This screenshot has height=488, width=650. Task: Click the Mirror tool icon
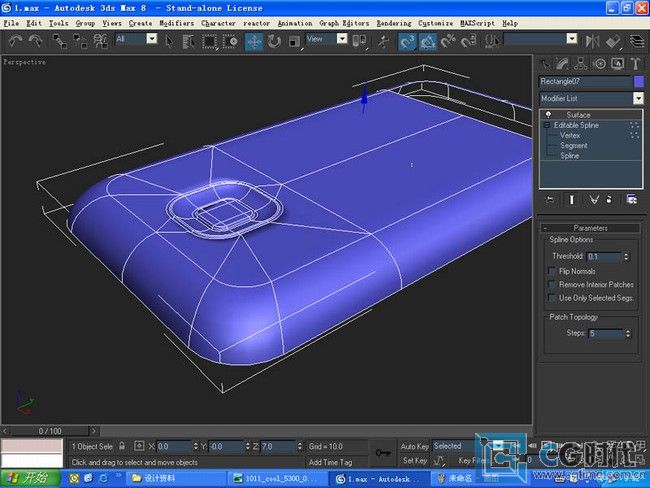(592, 41)
